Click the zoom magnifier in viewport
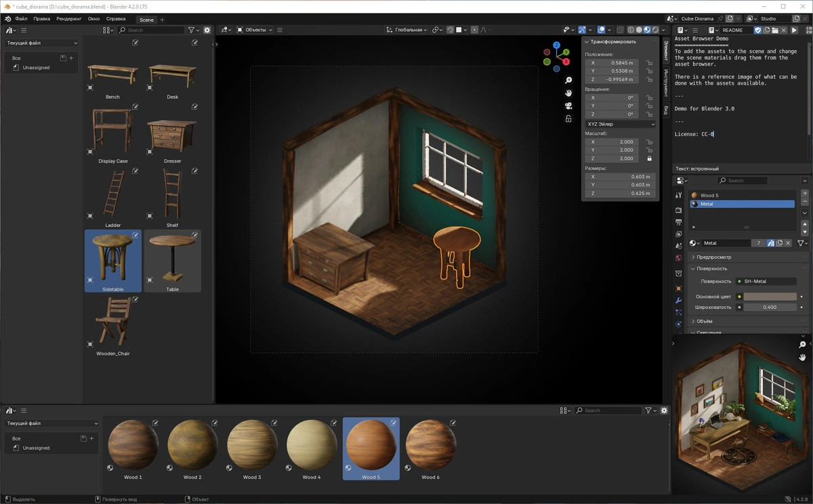The height and width of the screenshot is (504, 813). (x=568, y=81)
